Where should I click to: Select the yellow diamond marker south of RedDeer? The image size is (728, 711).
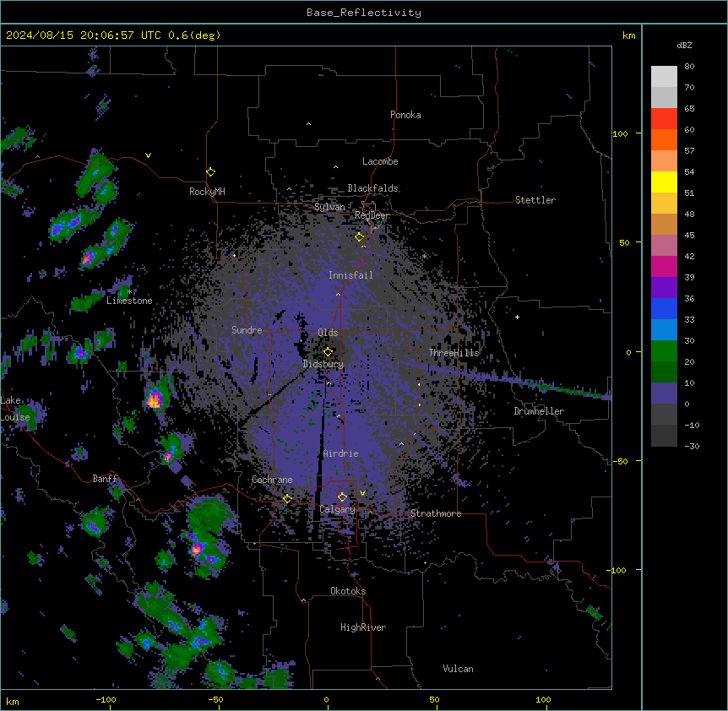pos(360,237)
